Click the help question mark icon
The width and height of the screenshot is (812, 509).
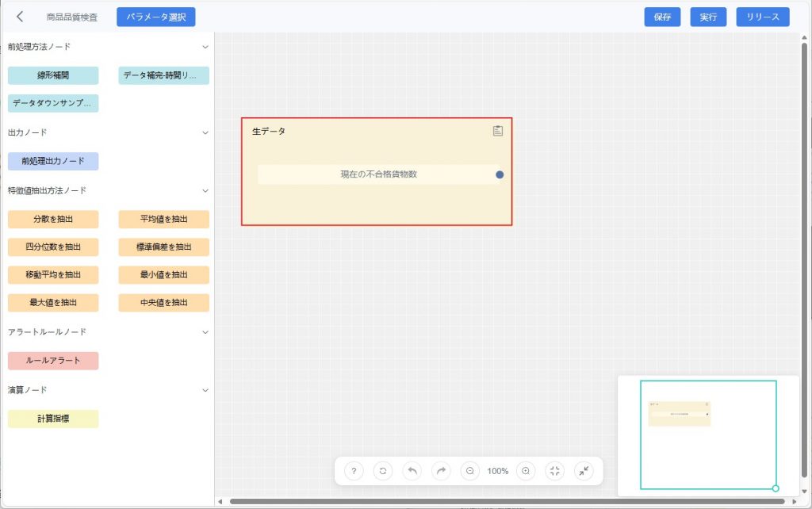tap(354, 471)
